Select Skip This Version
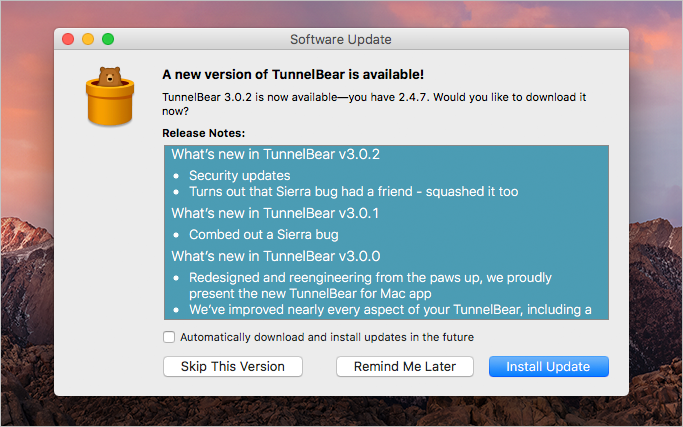 (233, 366)
